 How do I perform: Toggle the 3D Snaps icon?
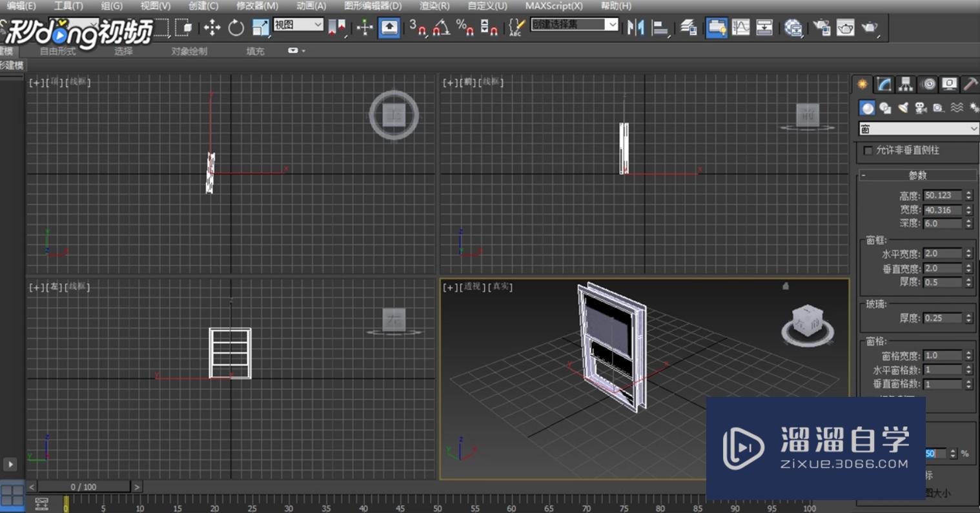click(418, 27)
